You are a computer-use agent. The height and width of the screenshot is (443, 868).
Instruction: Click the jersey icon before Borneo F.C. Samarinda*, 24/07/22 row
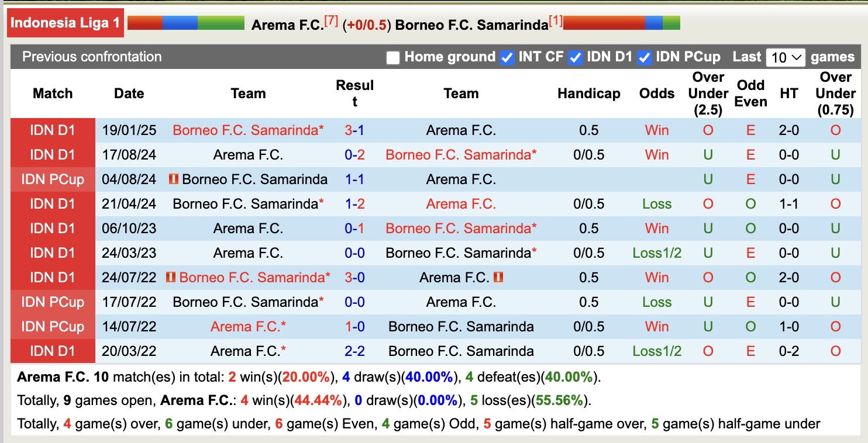pyautogui.click(x=173, y=278)
